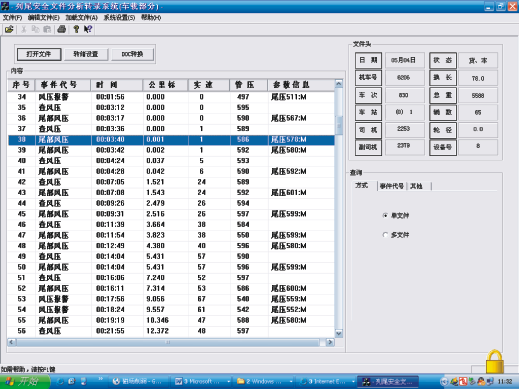Click the paste toolbar icon
This screenshot has height=389, width=519.
click(47, 29)
